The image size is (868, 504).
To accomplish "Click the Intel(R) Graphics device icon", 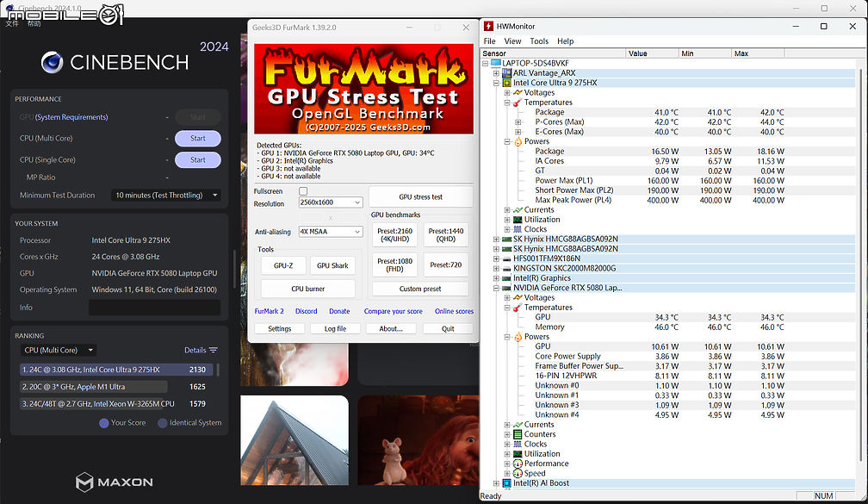I will pyautogui.click(x=506, y=278).
